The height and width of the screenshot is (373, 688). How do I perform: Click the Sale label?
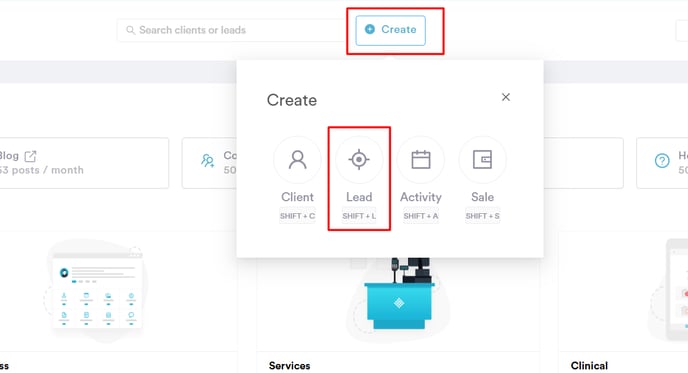click(482, 197)
